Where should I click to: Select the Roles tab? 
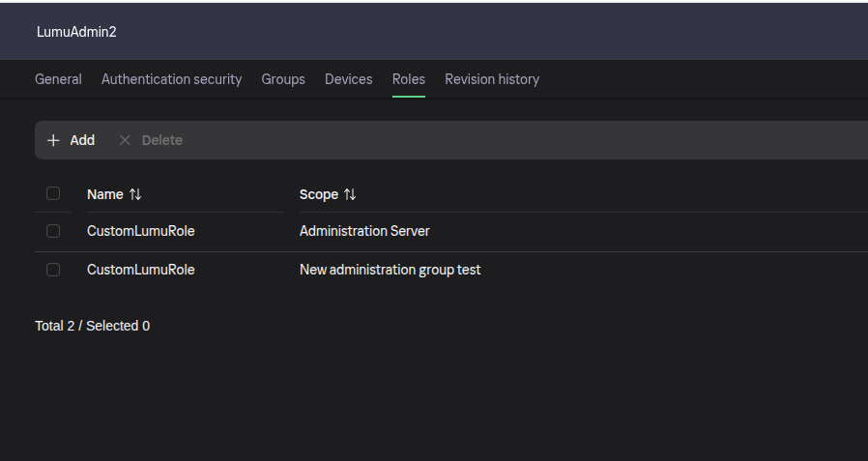pyautogui.click(x=408, y=79)
